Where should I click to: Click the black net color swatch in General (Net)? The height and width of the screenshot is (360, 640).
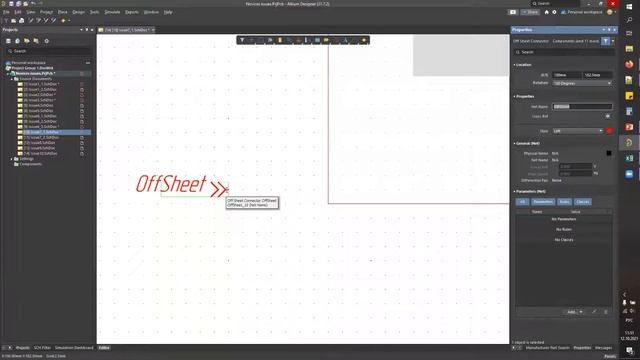pyautogui.click(x=609, y=153)
